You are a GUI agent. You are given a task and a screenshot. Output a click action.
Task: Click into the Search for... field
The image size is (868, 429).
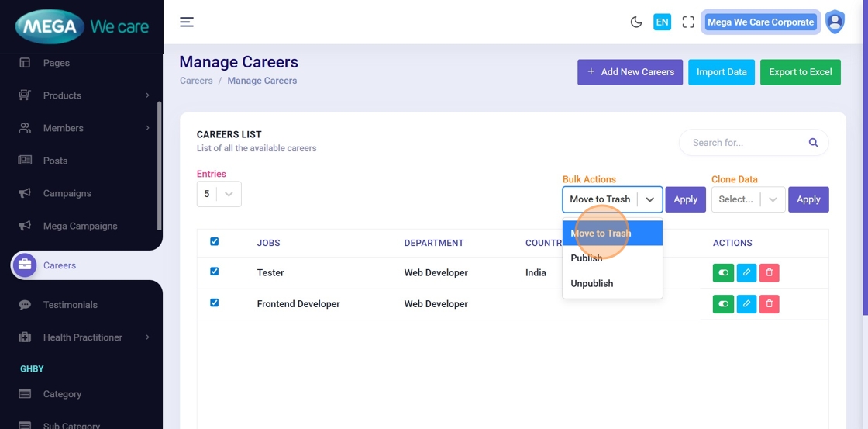[744, 143]
